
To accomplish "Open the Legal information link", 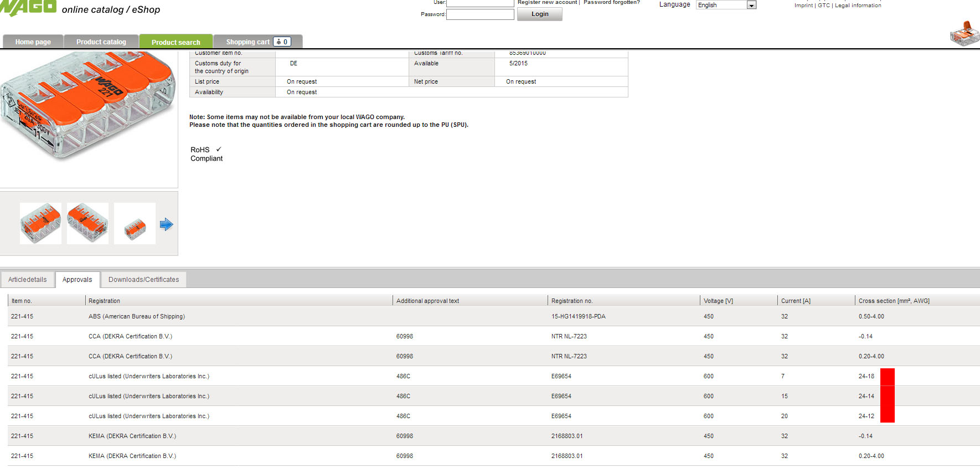I will 858,5.
